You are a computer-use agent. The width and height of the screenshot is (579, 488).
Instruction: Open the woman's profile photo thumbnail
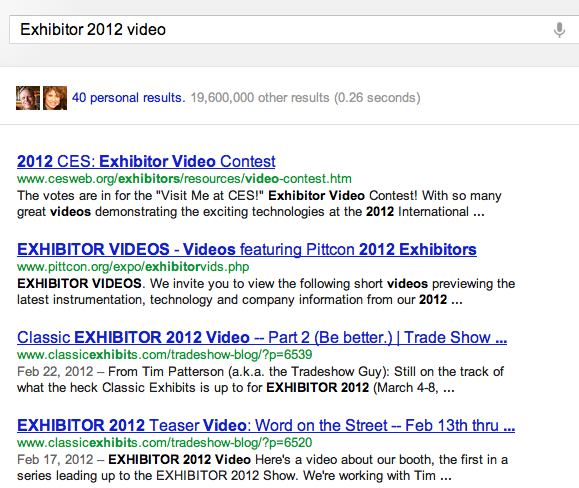coord(55,98)
